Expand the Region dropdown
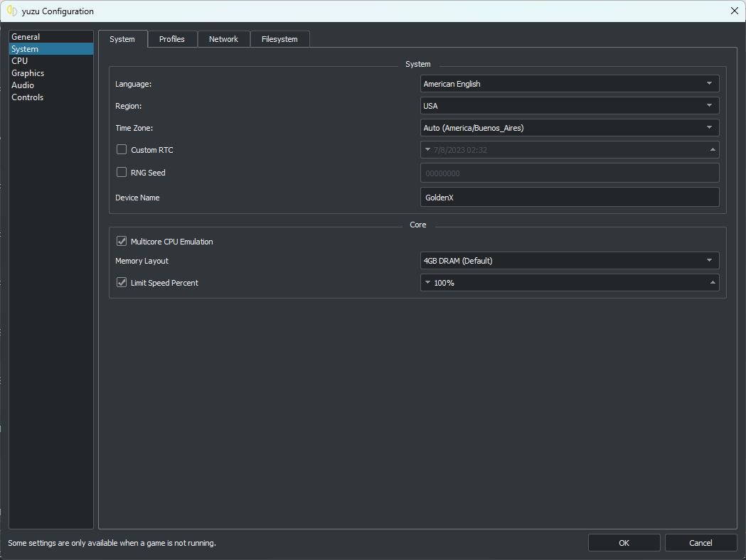Image resolution: width=746 pixels, height=560 pixels. 569,106
